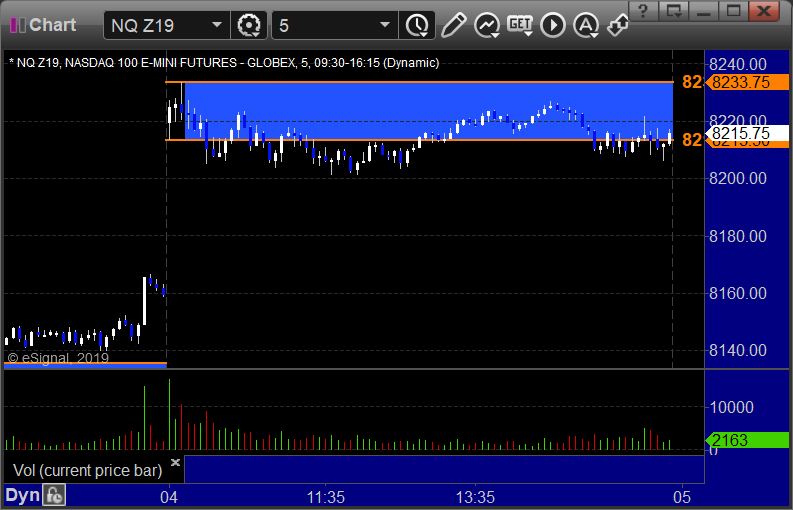Remove the Vol study with x
This screenshot has height=510, width=793.
(175, 462)
